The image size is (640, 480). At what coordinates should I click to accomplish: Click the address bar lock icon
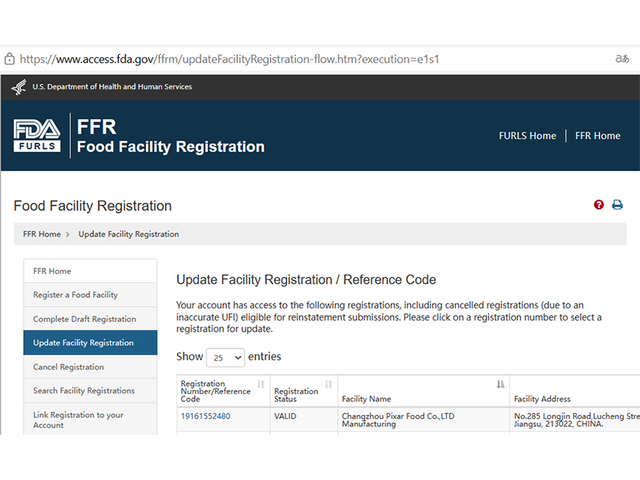9,59
